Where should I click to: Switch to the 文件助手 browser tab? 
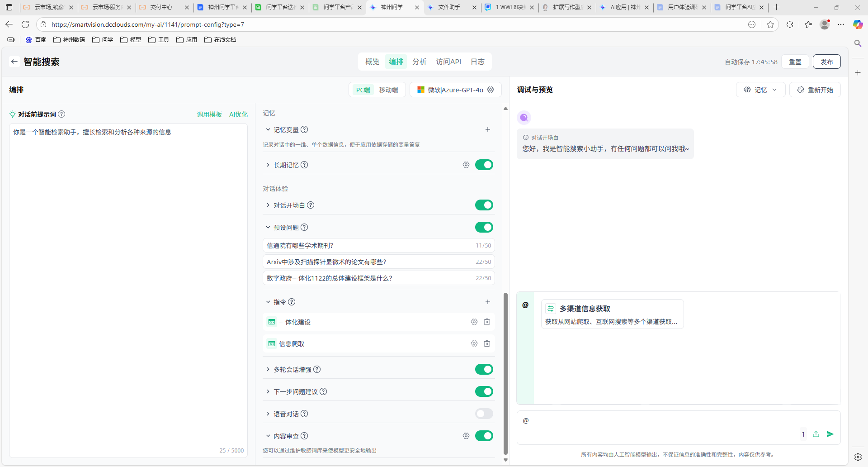(453, 7)
